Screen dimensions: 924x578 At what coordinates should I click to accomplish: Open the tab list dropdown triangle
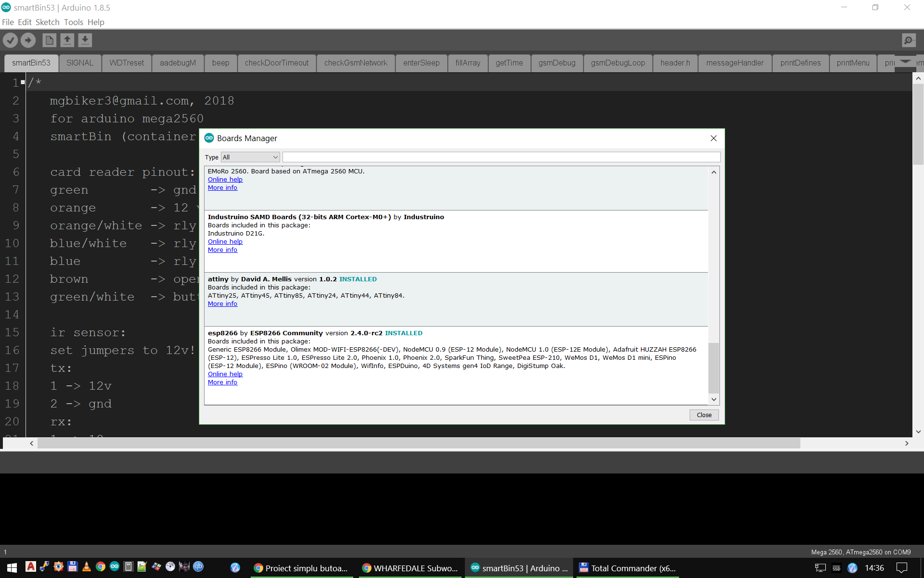pos(905,62)
